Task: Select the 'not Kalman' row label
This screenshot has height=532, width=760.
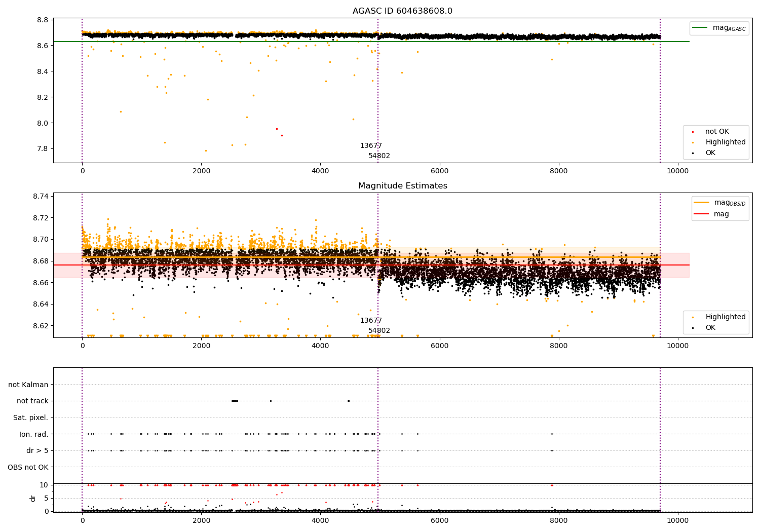Action: (x=28, y=385)
